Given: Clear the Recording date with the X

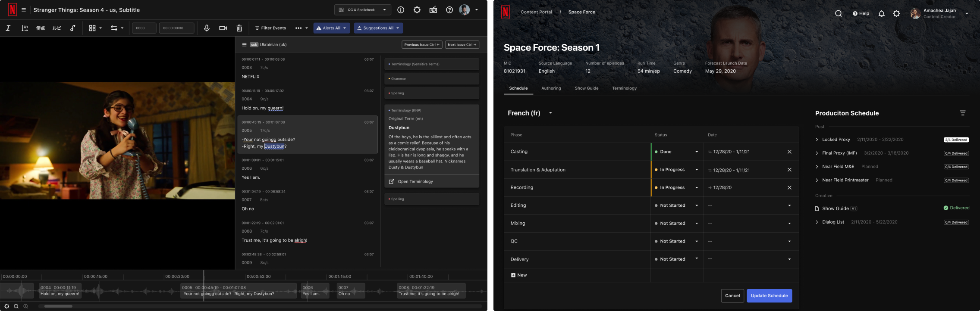Looking at the screenshot, I should click(790, 187).
